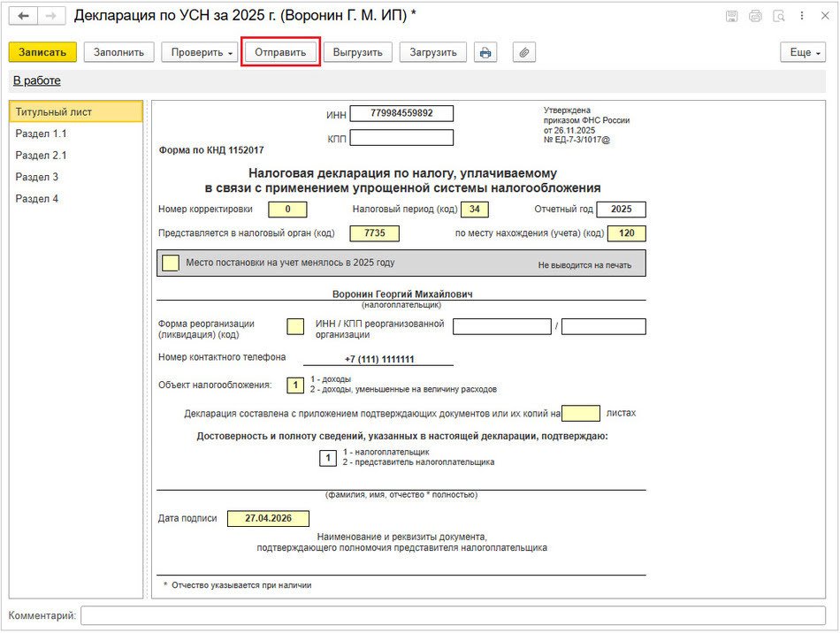Click the Комментарий input field
840x633 pixels.
point(454,616)
